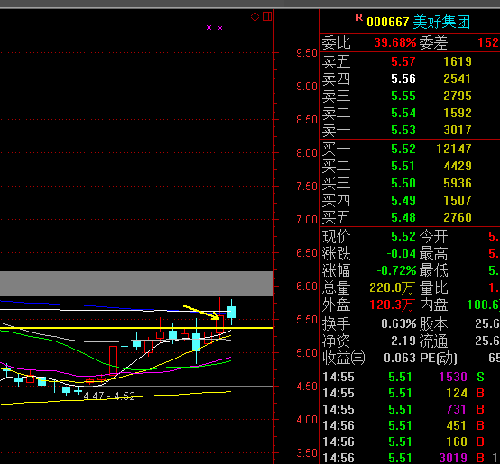Click the stock name 美好集团
Viewport: 500px width, 464px height.
tap(441, 22)
